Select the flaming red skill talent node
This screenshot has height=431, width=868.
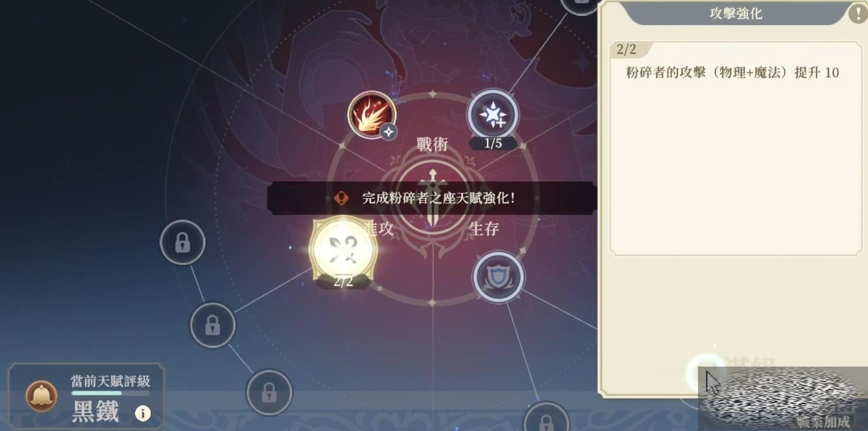coord(372,115)
